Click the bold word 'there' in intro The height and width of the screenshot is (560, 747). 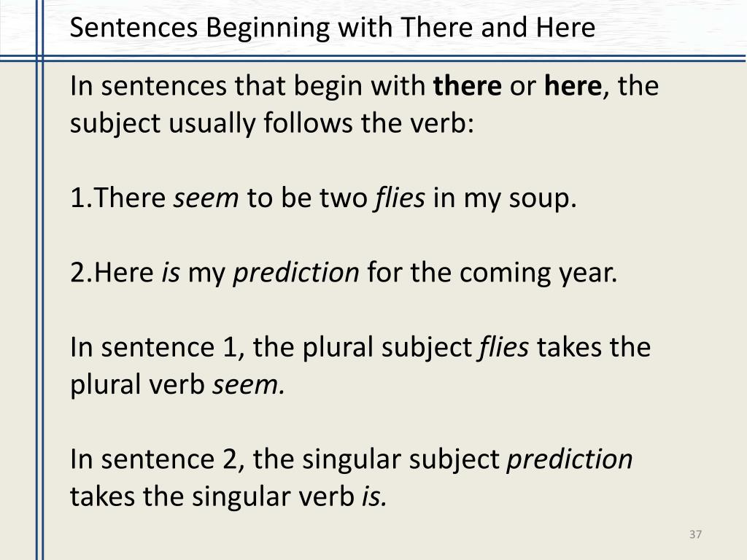click(468, 86)
